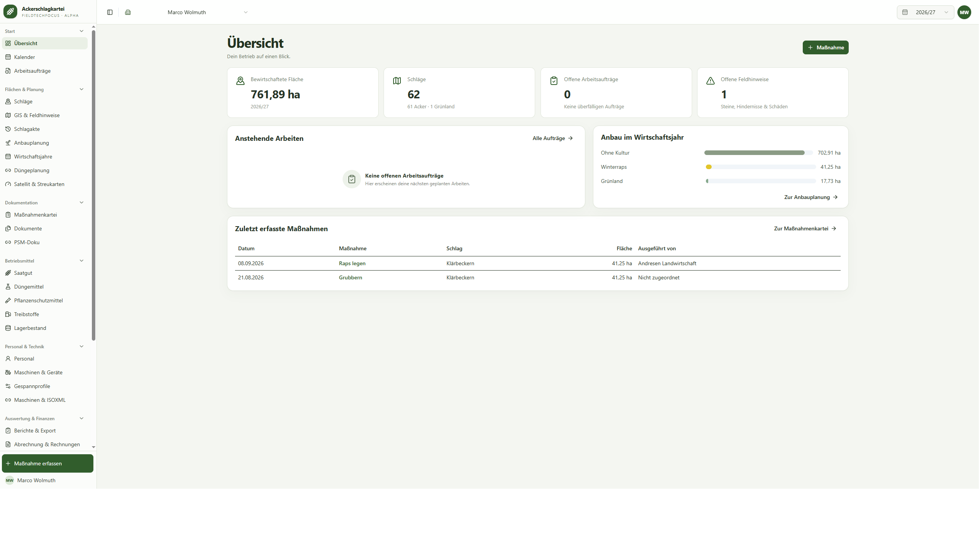
Task: Open the 2026/27 year selector
Action: point(925,12)
